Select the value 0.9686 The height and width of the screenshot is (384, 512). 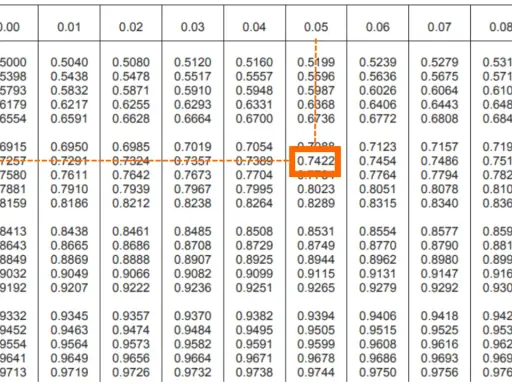pos(378,358)
